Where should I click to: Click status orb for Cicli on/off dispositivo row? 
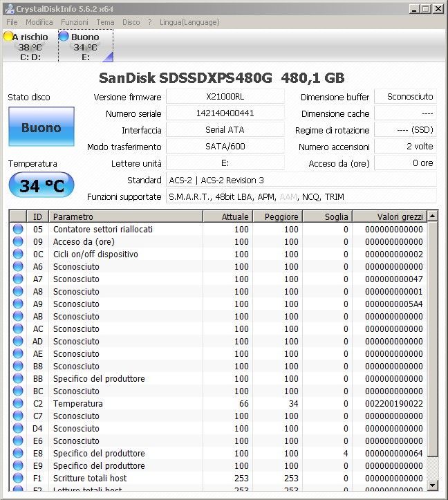pos(18,254)
